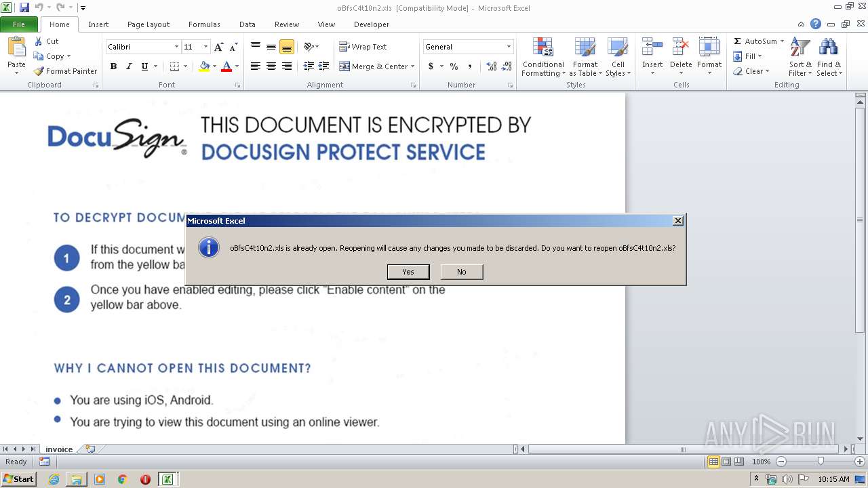
Task: Toggle Wrap Text
Action: tap(363, 47)
